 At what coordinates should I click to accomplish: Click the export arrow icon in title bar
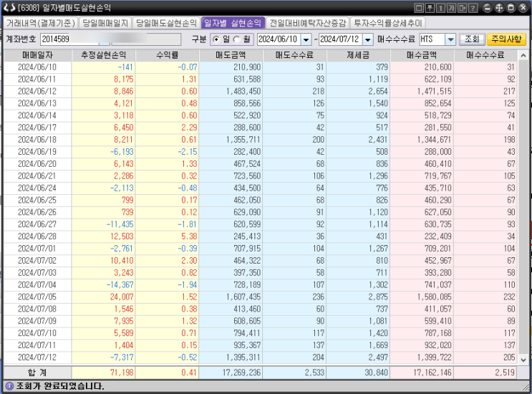(x=462, y=8)
